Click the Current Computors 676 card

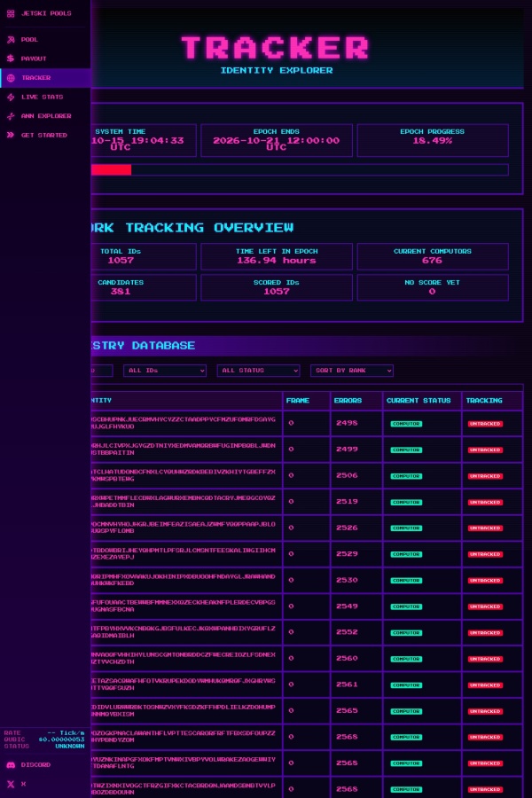click(433, 256)
